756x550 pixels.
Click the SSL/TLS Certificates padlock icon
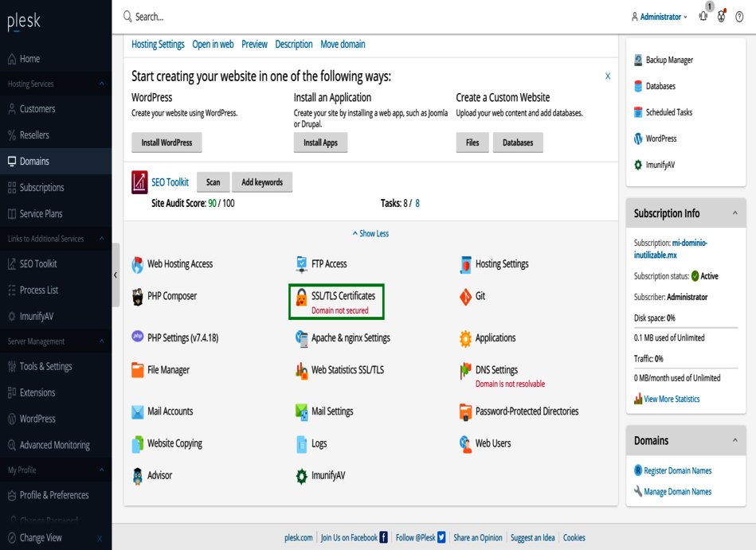301,297
